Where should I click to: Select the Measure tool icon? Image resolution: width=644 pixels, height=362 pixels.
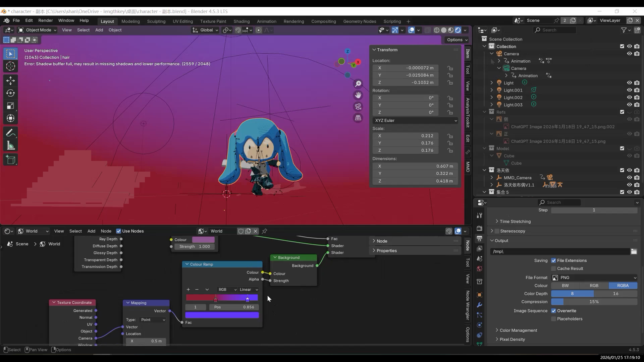(10, 146)
